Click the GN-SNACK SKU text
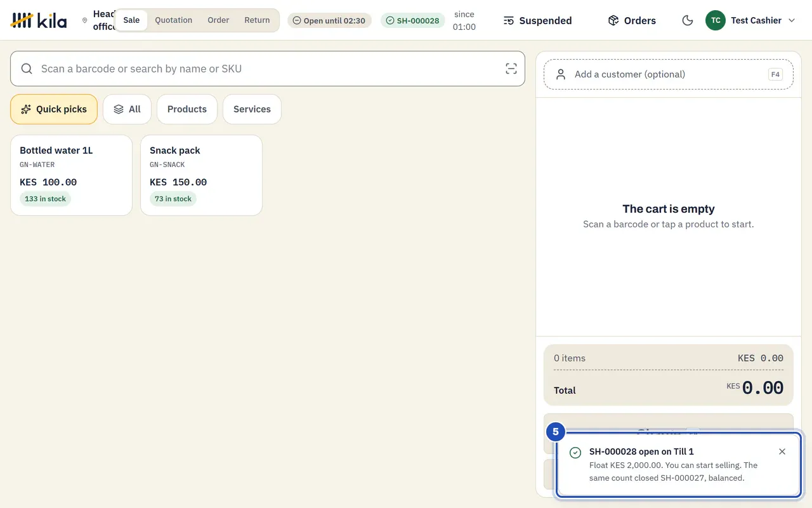 click(x=167, y=164)
